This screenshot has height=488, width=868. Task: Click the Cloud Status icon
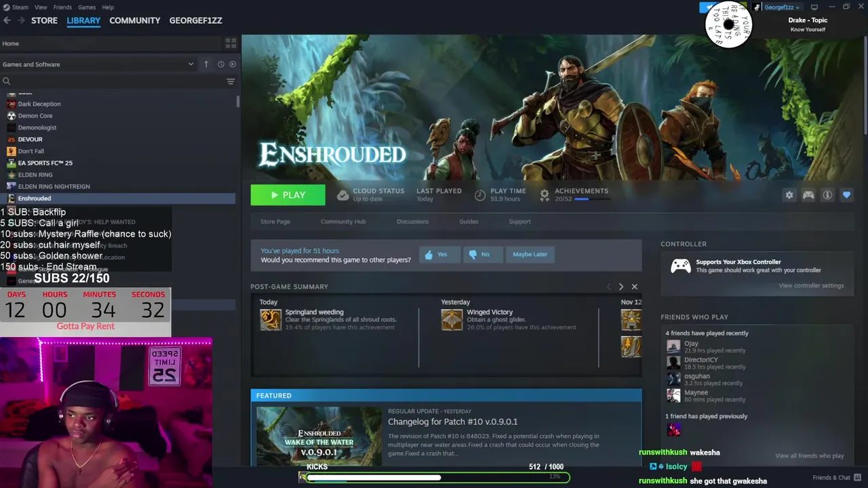(x=343, y=195)
